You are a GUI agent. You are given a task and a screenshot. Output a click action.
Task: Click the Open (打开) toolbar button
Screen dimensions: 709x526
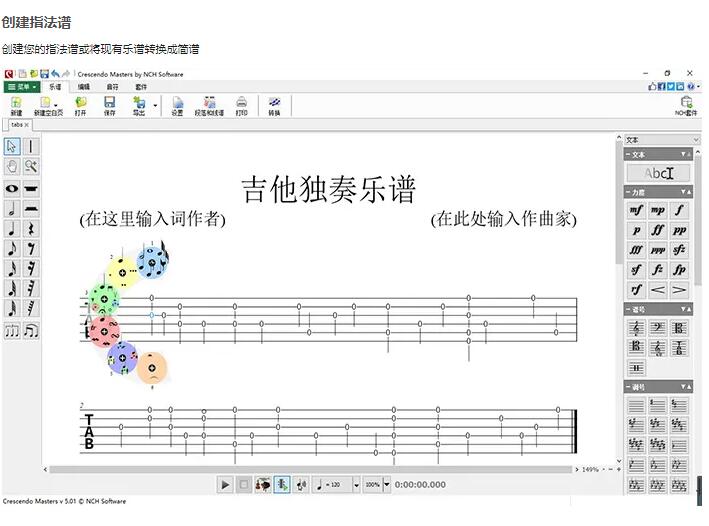80,106
